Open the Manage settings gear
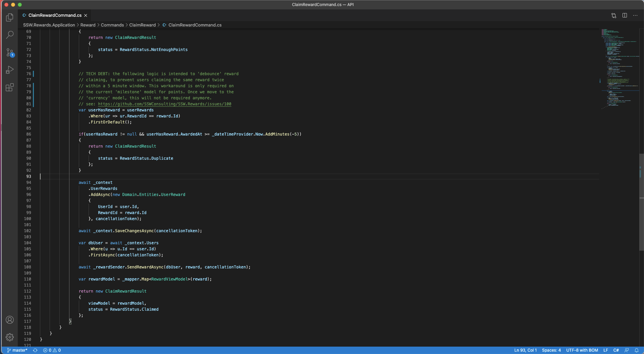The image size is (644, 354). pyautogui.click(x=10, y=337)
